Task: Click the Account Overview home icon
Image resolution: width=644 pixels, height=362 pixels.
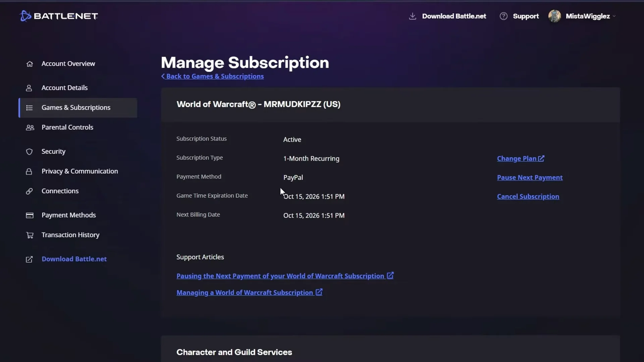Action: click(30, 64)
